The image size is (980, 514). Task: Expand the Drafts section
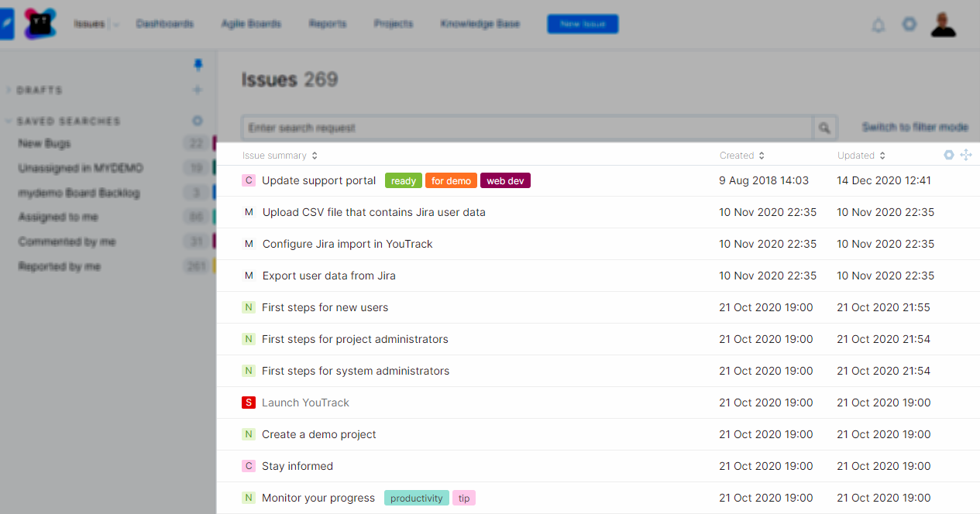[x=9, y=90]
